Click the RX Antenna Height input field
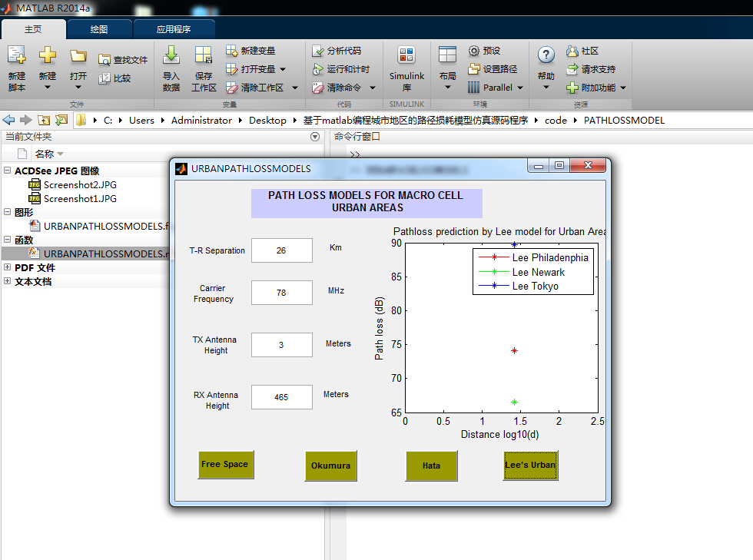 coord(281,397)
